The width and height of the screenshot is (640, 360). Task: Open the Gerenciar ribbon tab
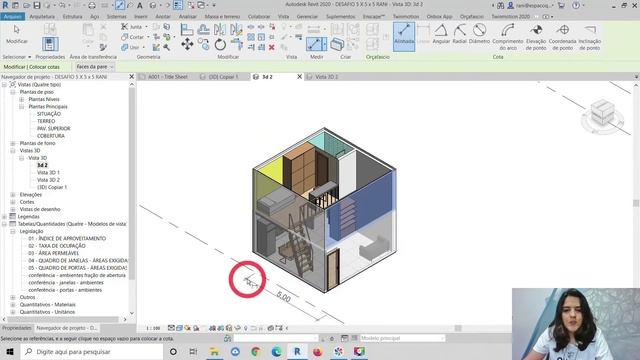[x=307, y=16]
